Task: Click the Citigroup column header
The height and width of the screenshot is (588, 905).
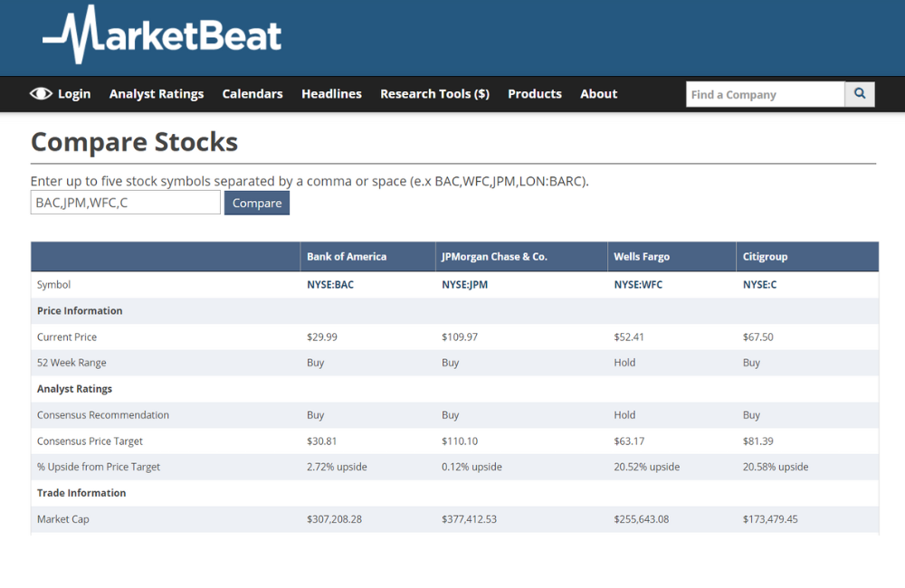Action: [x=766, y=257]
